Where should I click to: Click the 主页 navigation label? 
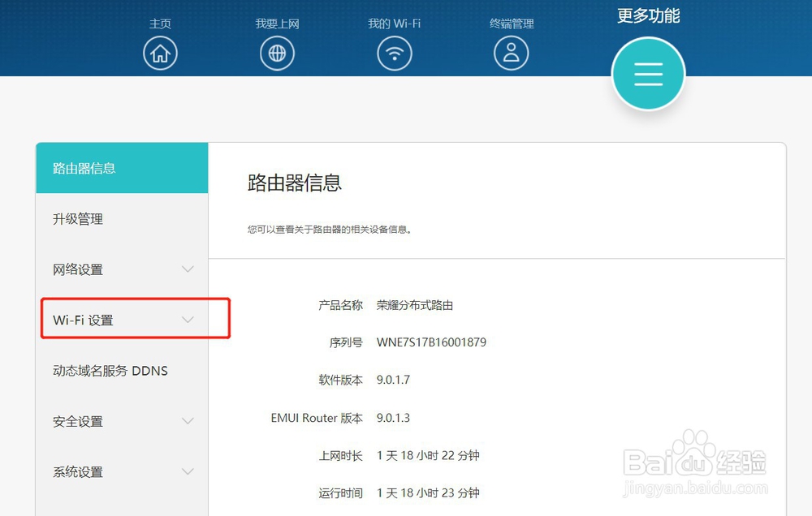pos(160,24)
